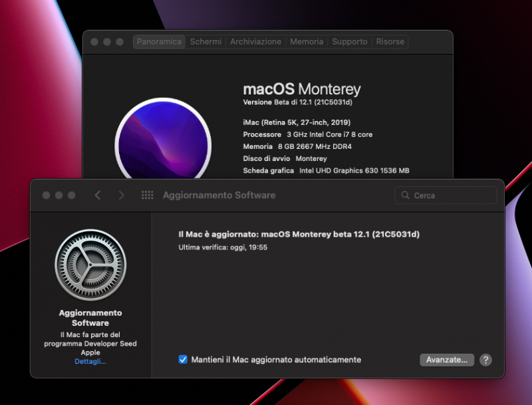
Task: Click zoom button of Aggiornamento Software window
Action: click(x=71, y=195)
